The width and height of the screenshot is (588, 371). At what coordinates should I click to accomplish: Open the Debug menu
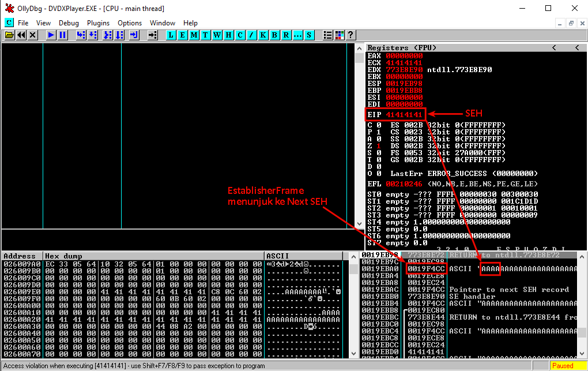69,23
